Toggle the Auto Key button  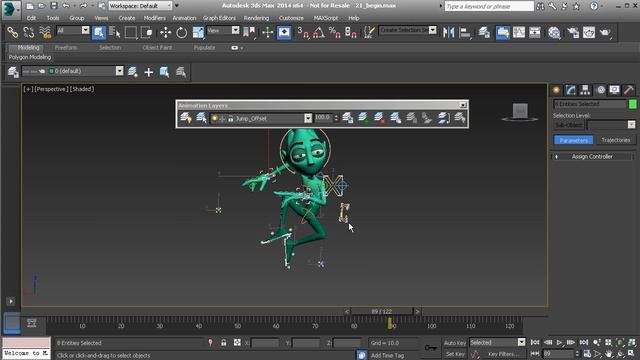[455, 343]
